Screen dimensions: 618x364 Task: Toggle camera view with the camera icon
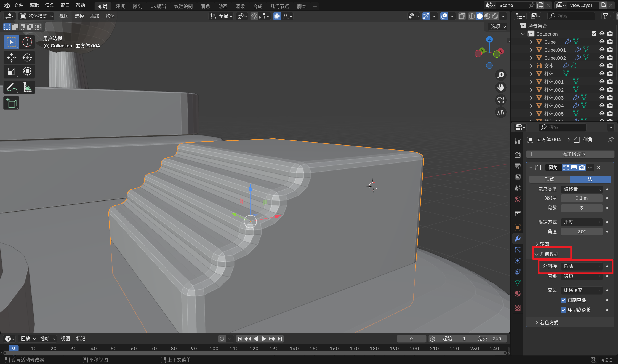coord(500,100)
